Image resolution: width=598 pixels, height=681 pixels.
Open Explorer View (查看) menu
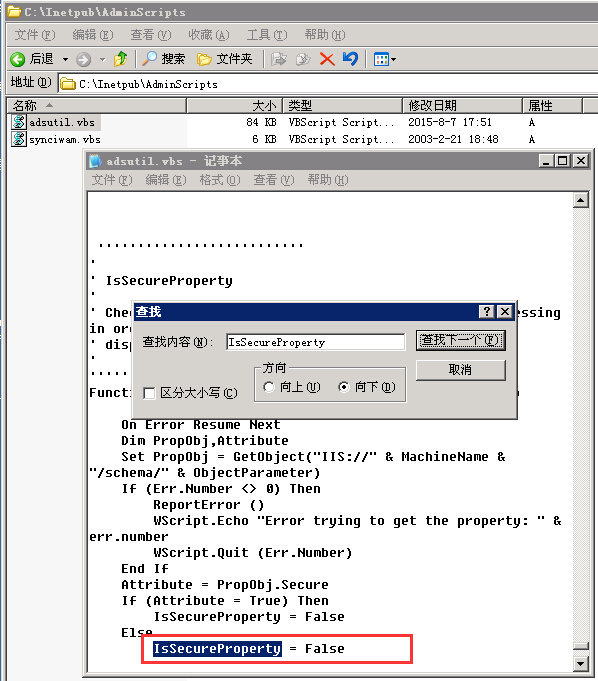click(x=151, y=35)
